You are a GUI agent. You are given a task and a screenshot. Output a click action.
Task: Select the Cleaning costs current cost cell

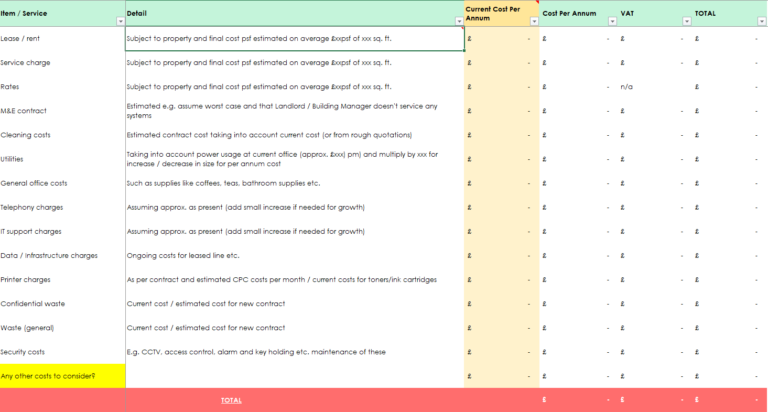[x=501, y=135]
